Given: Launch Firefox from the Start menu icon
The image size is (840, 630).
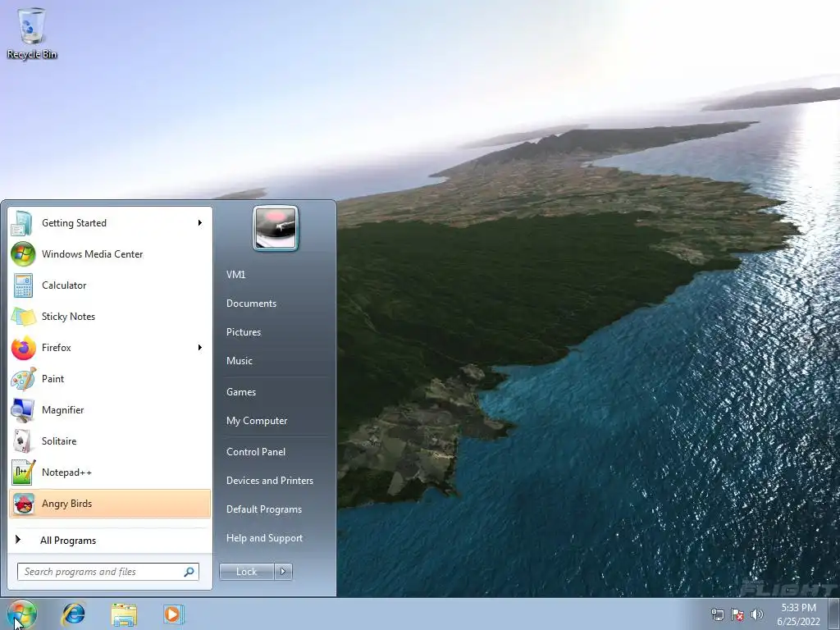Looking at the screenshot, I should (x=22, y=348).
